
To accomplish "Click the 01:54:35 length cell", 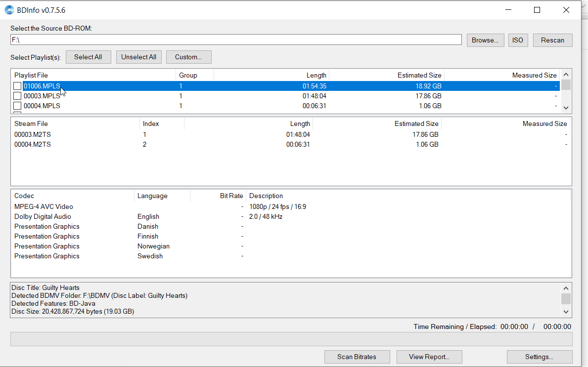I will pyautogui.click(x=314, y=86).
